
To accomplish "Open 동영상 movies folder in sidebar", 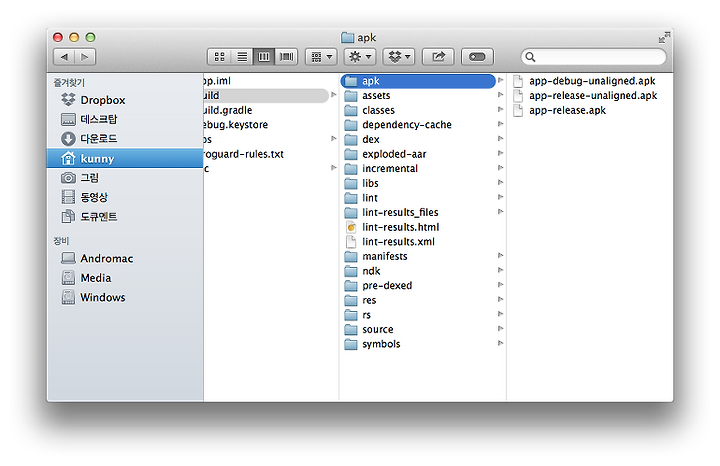I will click(125, 197).
